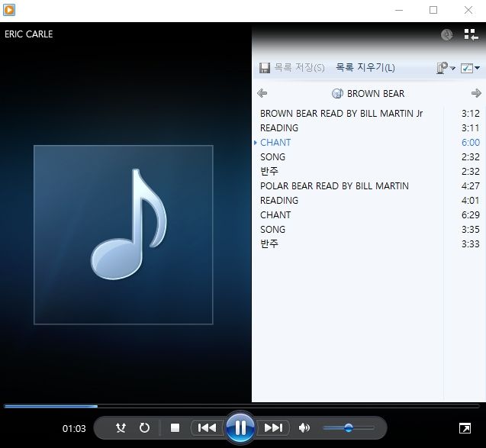The height and width of the screenshot is (448, 486).
Task: Click the disc rip icon at top
Action: pyautogui.click(x=446, y=34)
